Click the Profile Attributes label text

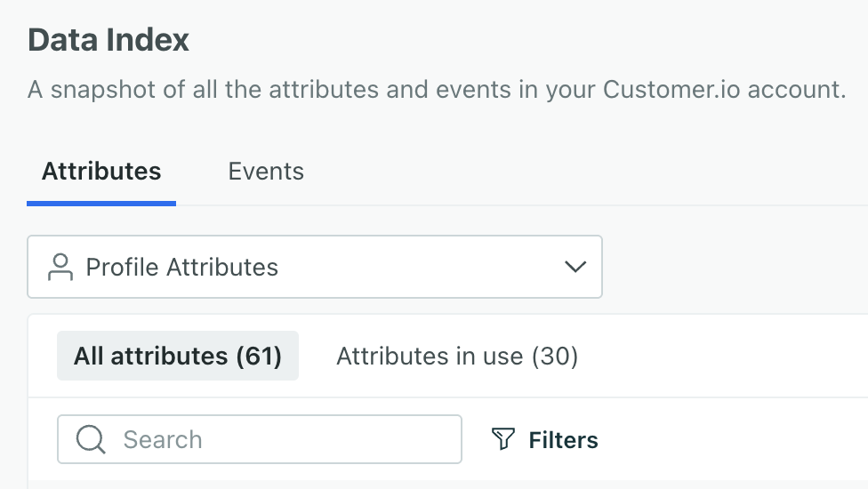[182, 267]
